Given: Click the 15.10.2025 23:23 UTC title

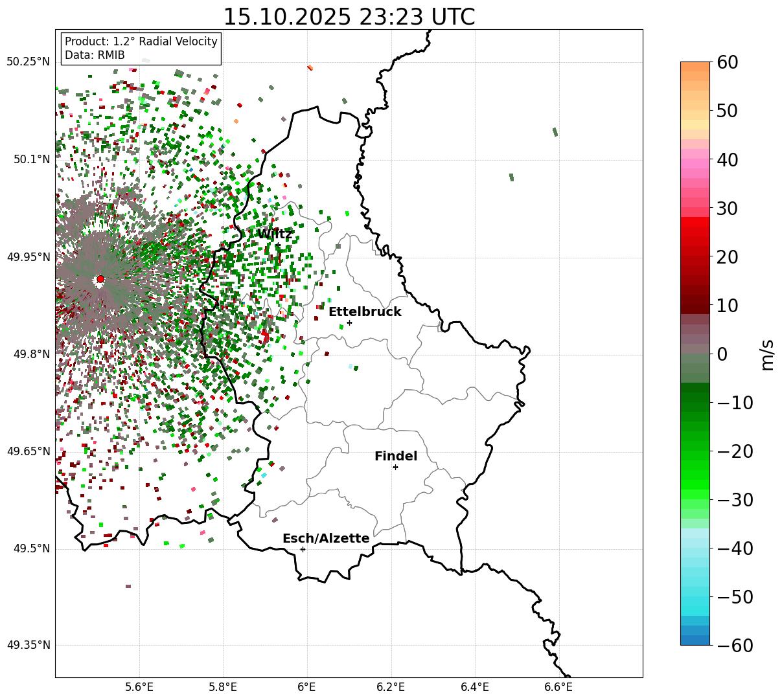Looking at the screenshot, I should (349, 17).
